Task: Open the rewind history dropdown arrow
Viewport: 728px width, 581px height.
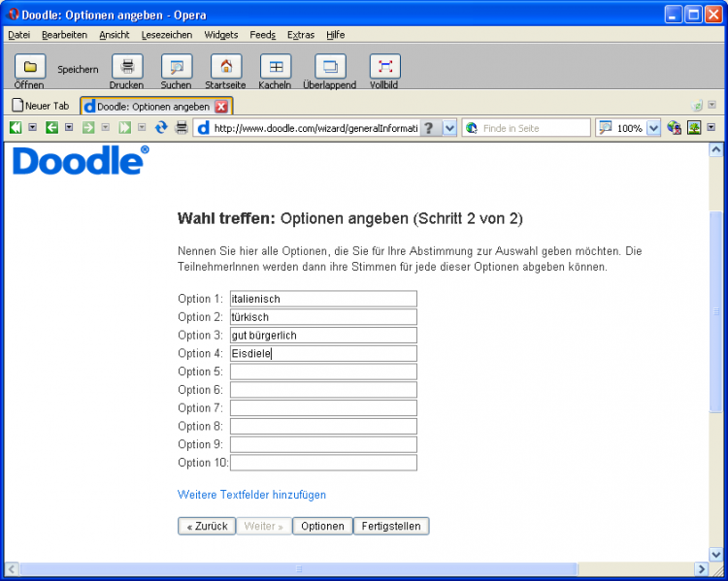Action: (x=32, y=127)
